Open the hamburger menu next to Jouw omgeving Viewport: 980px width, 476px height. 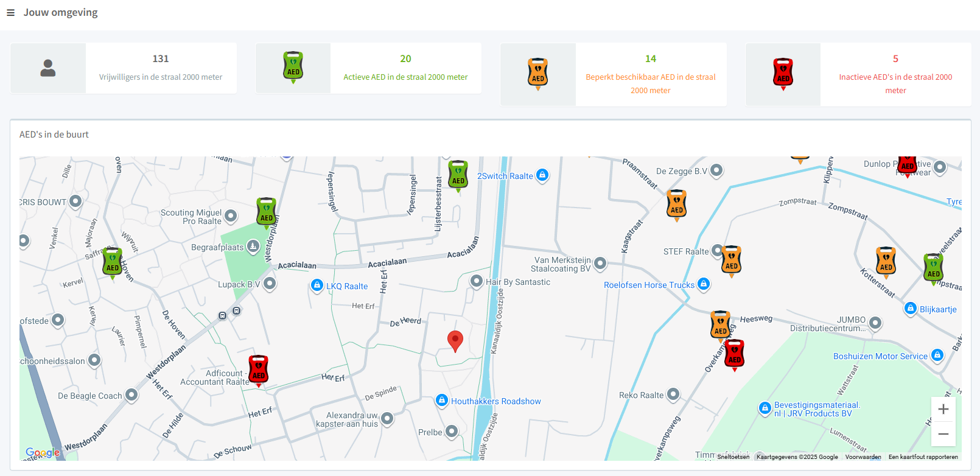click(10, 13)
